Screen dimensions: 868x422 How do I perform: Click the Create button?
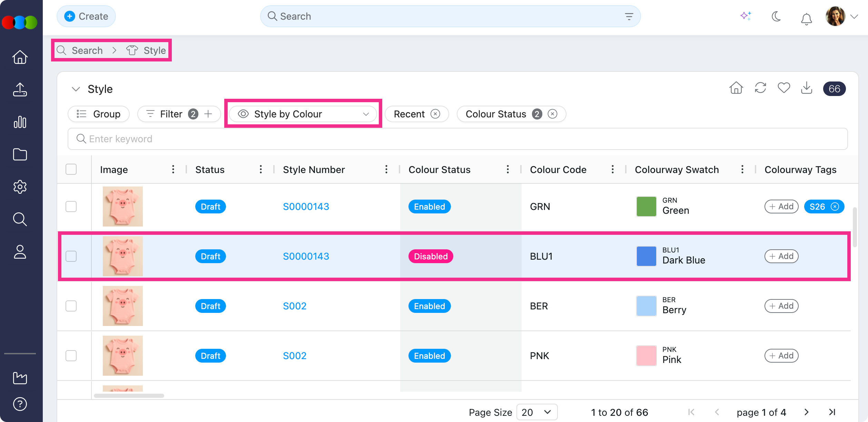click(x=86, y=16)
